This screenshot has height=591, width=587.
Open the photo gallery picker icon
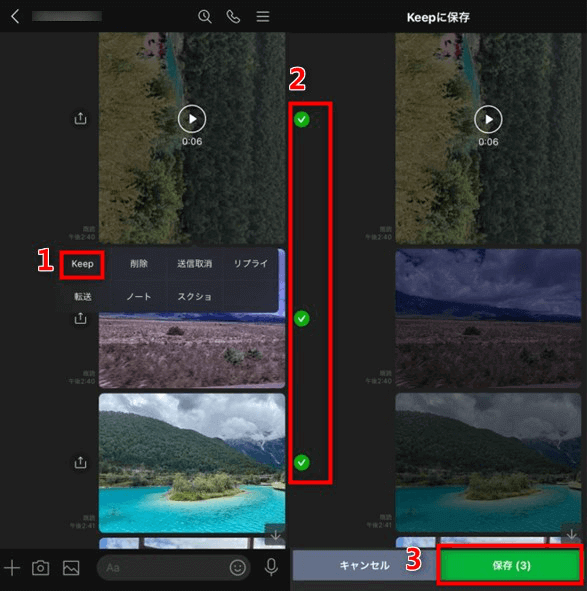coord(71,568)
